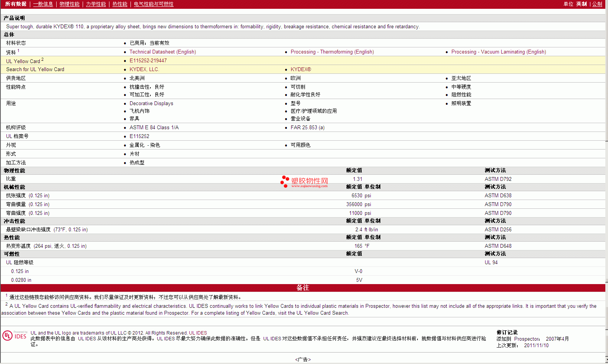Open Processing - Thermoforming (English) link
The width and height of the screenshot is (608, 364).
pyautogui.click(x=332, y=52)
